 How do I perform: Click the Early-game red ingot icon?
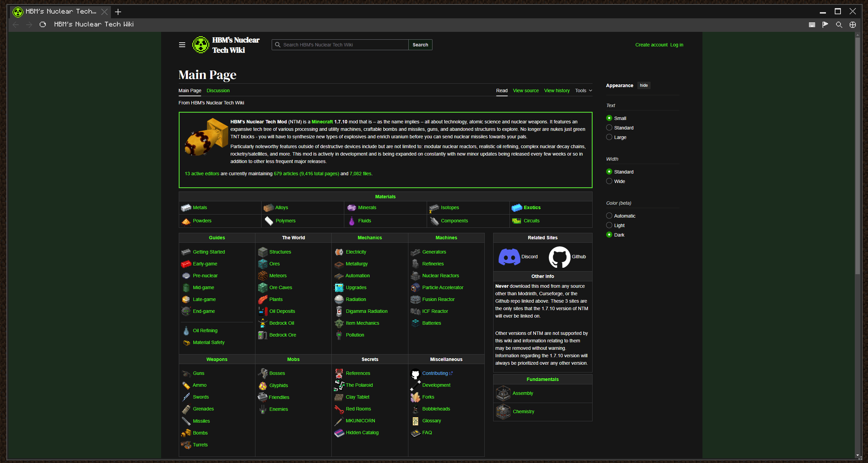(x=186, y=264)
